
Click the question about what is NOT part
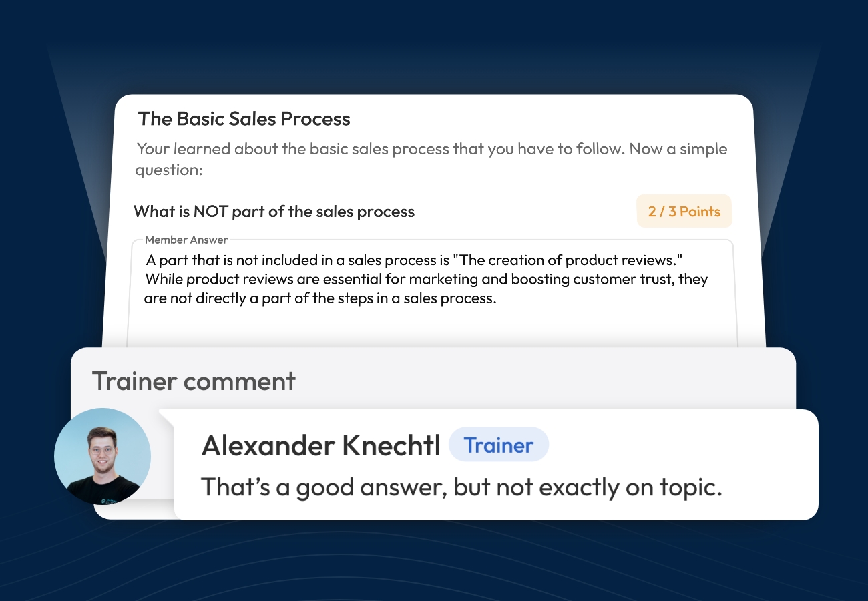point(274,212)
